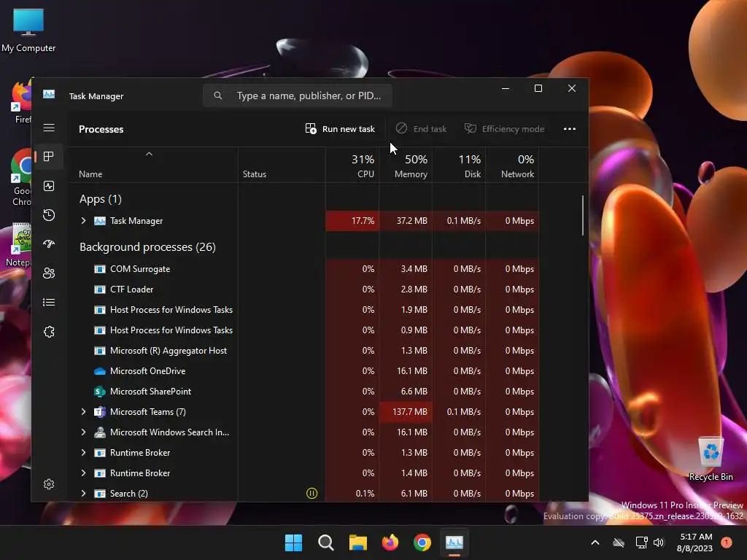Open the Task Manager navigation hamburger menu
Viewport: 747px width, 560px height.
[x=49, y=128]
